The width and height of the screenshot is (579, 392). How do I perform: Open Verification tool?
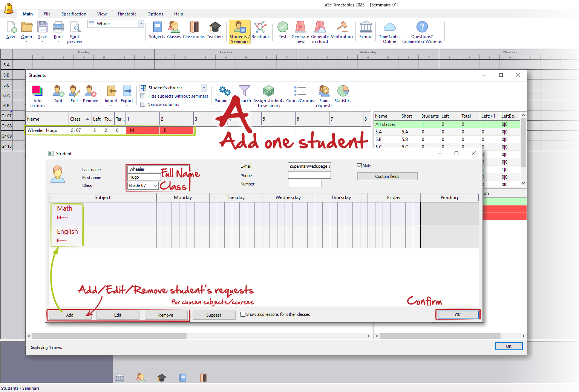coord(342,30)
